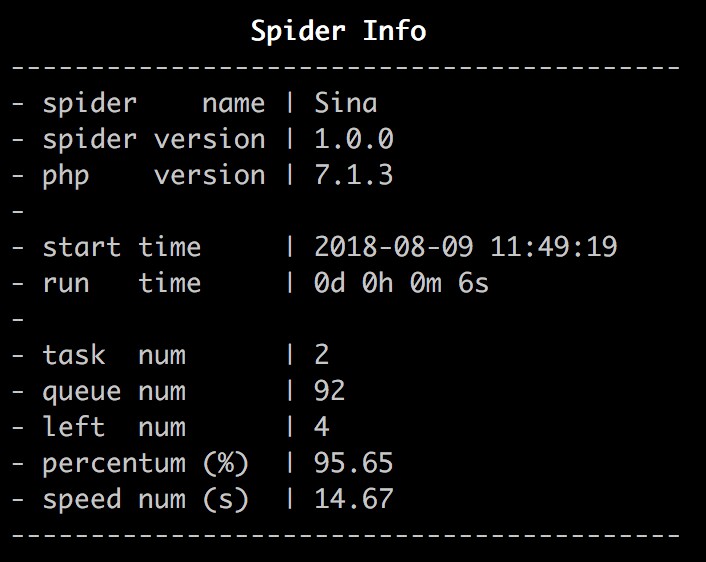Select the task num label
Image resolution: width=706 pixels, height=562 pixels.
pos(114,355)
